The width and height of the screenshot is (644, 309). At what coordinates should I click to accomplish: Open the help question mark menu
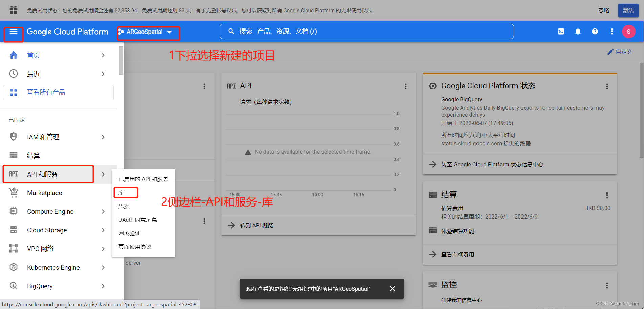click(595, 32)
